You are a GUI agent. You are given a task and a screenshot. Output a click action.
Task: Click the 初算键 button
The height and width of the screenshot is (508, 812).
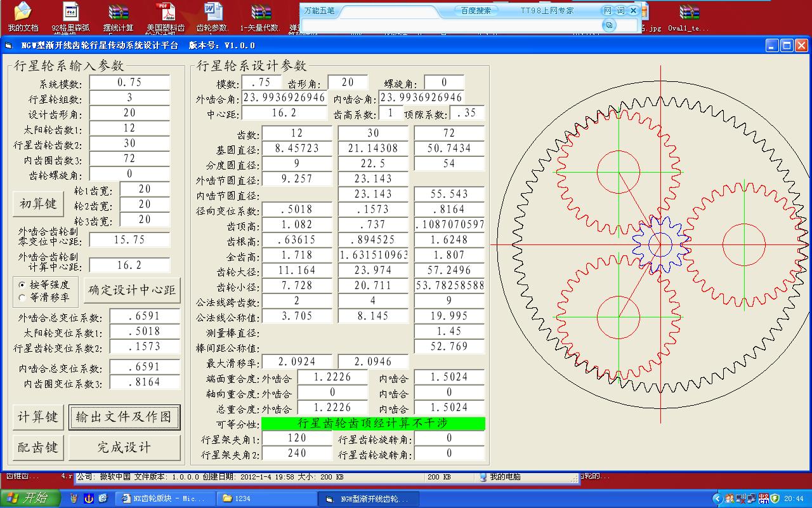38,204
